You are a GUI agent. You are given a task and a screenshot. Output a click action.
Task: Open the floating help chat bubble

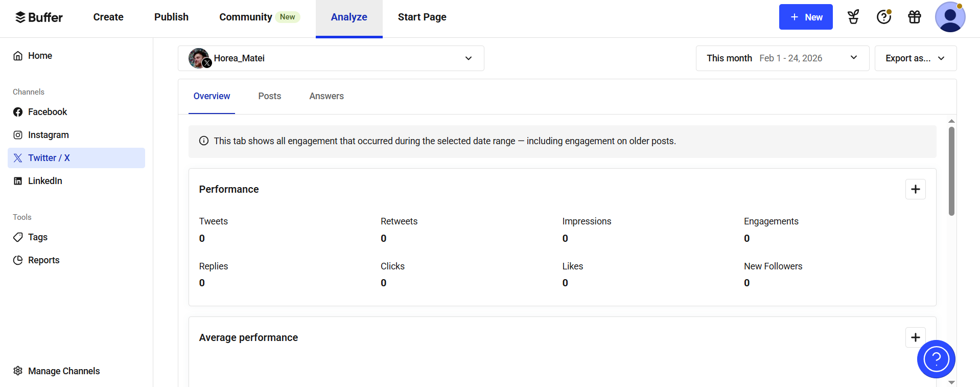(x=936, y=359)
